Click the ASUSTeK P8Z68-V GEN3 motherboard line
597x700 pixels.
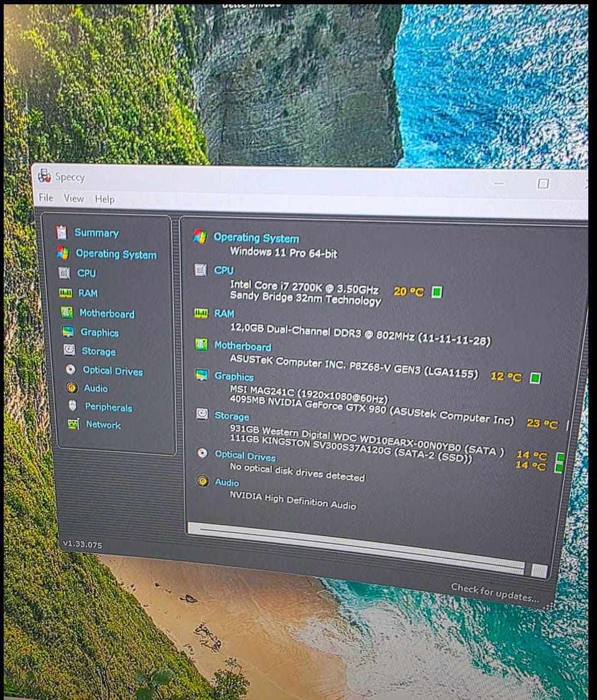tap(354, 366)
